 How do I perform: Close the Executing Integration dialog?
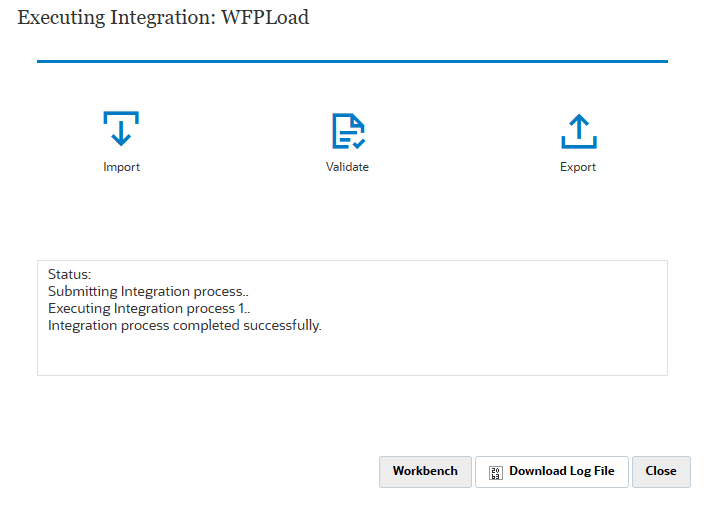coord(660,471)
